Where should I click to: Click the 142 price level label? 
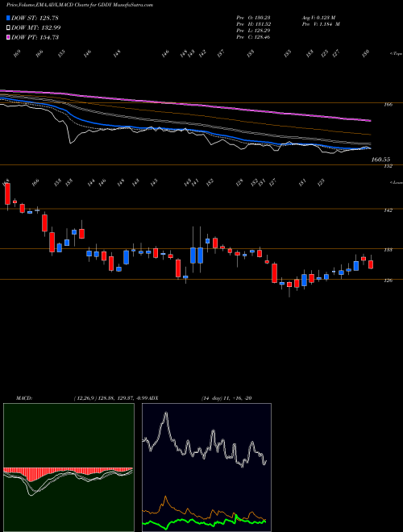pyautogui.click(x=388, y=210)
